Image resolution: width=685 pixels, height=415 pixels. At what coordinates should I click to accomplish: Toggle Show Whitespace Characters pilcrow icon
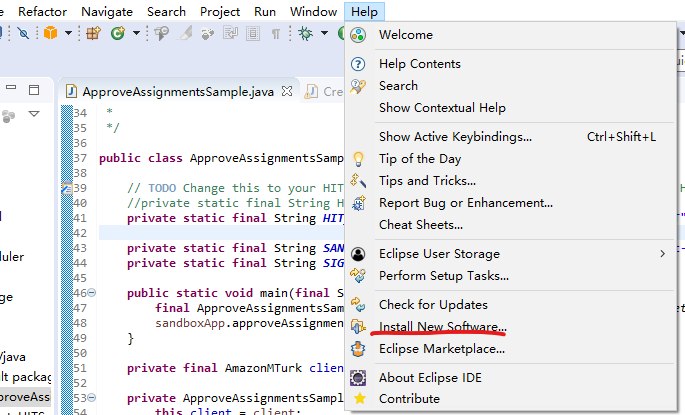pos(276,34)
